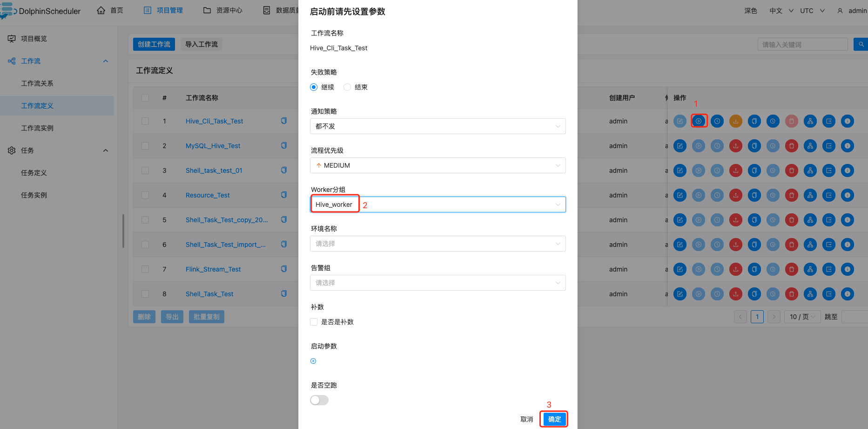Click 取消 to cancel the dialog
The height and width of the screenshot is (429, 868).
[527, 419]
